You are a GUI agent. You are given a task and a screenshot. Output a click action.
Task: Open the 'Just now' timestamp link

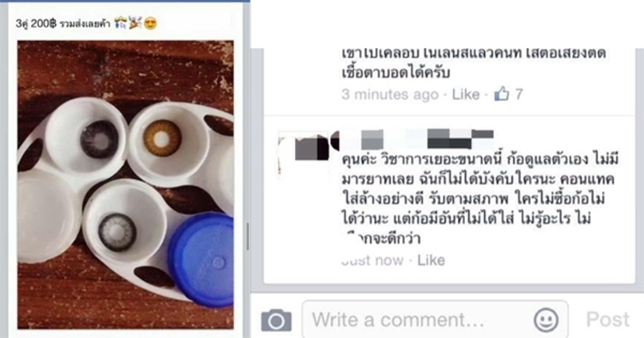372,261
